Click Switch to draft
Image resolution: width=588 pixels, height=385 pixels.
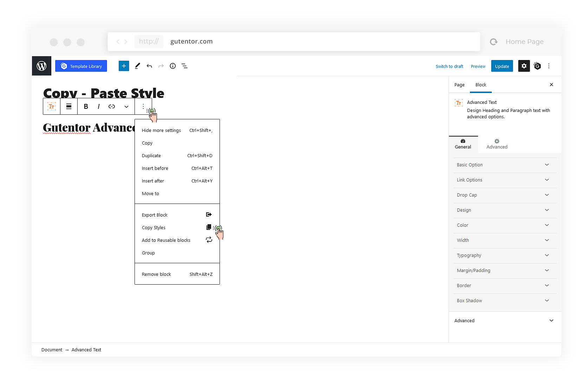click(x=449, y=66)
